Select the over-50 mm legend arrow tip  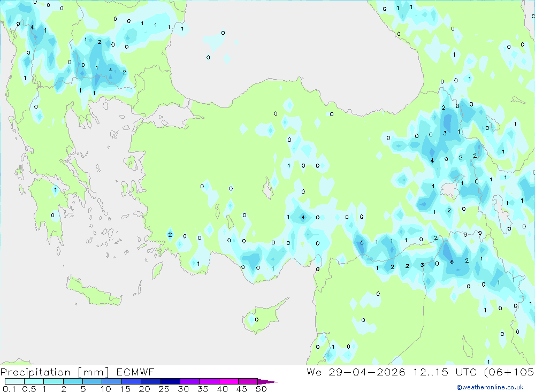pyautogui.click(x=267, y=382)
